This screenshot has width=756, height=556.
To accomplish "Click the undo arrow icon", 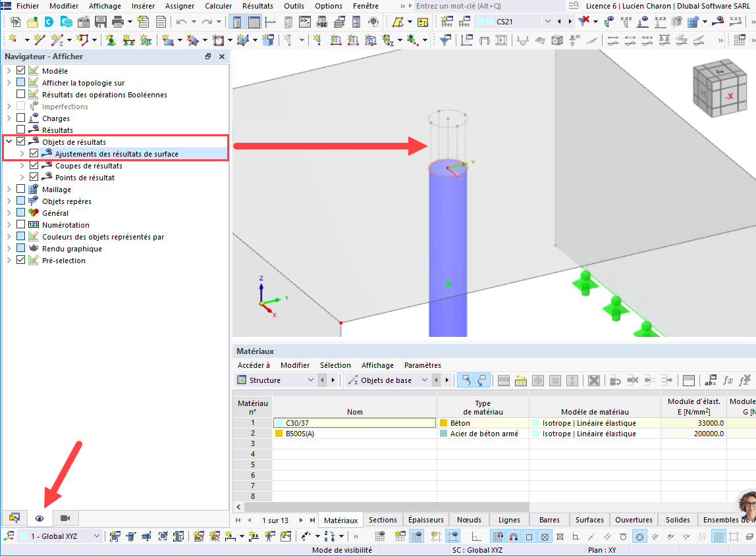I will pyautogui.click(x=181, y=22).
